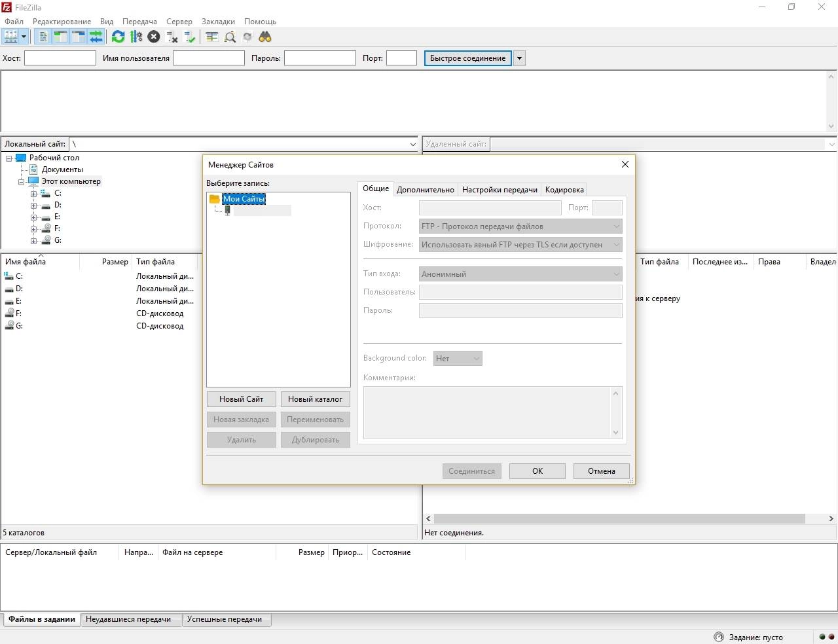Select the Рабочий стол desktop icon in tree

[21, 158]
